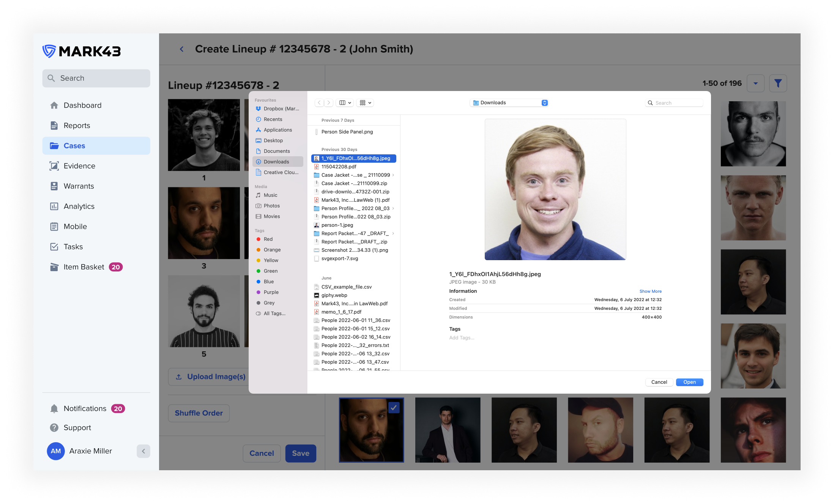Open the Downloads location dropdown
834x504 pixels.
509,103
